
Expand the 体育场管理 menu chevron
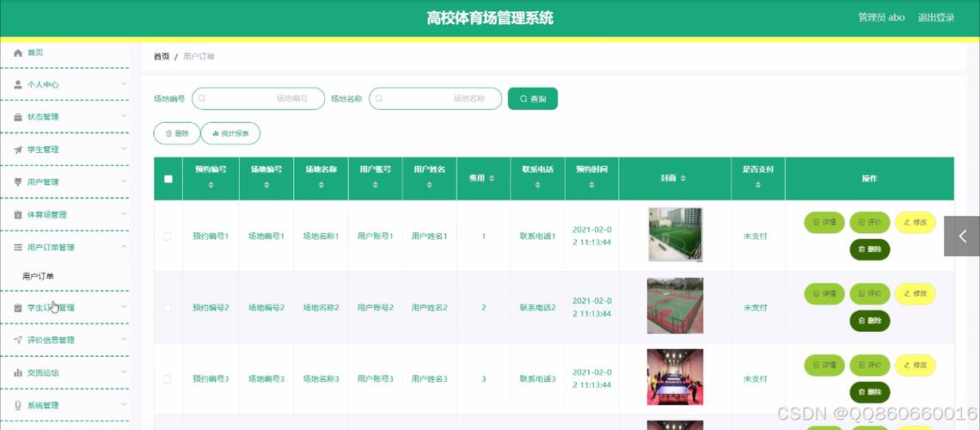124,214
